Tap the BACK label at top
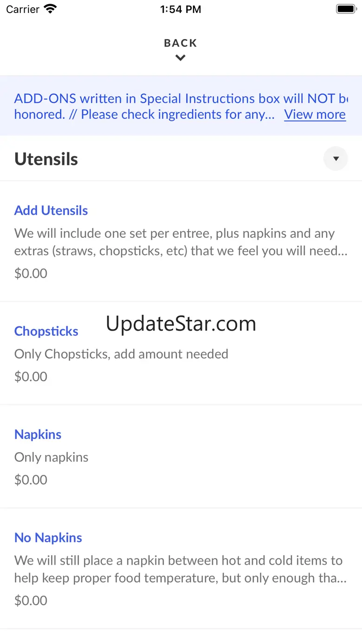This screenshot has height=644, width=362. pos(181,43)
